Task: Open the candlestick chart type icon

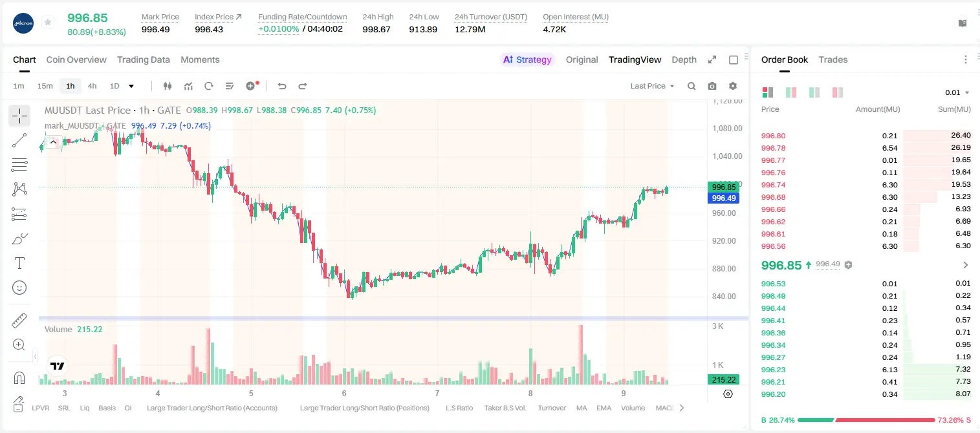Action: pos(168,86)
